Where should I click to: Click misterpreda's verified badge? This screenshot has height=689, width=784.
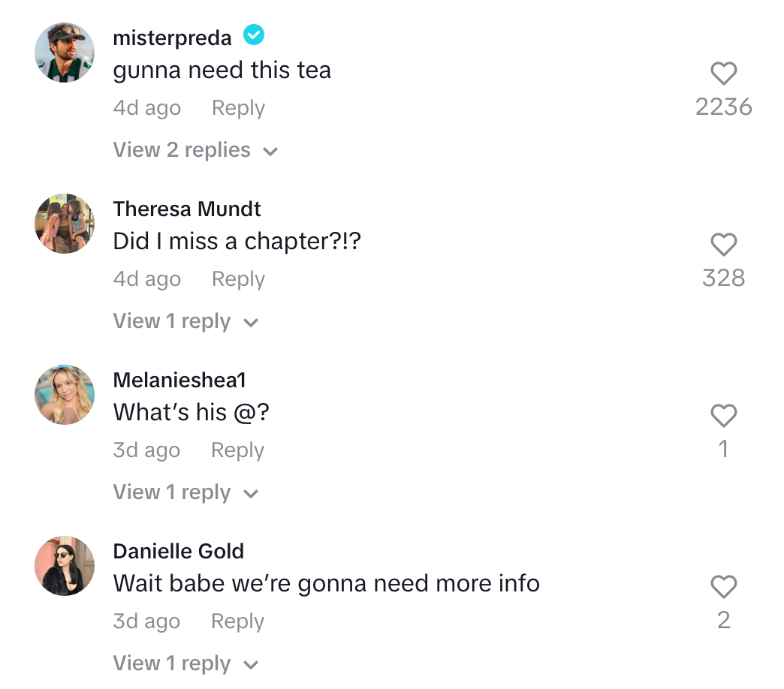pyautogui.click(x=253, y=35)
